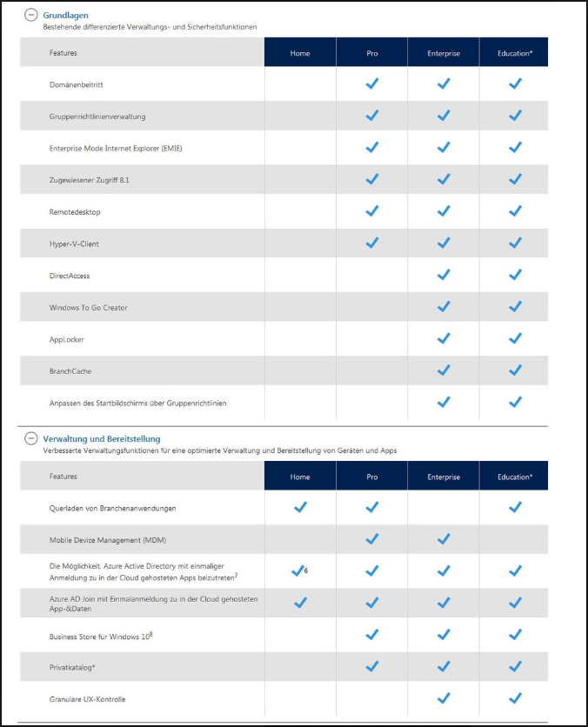
Task: Select the Education column header in Verwaltung table
Action: [514, 477]
